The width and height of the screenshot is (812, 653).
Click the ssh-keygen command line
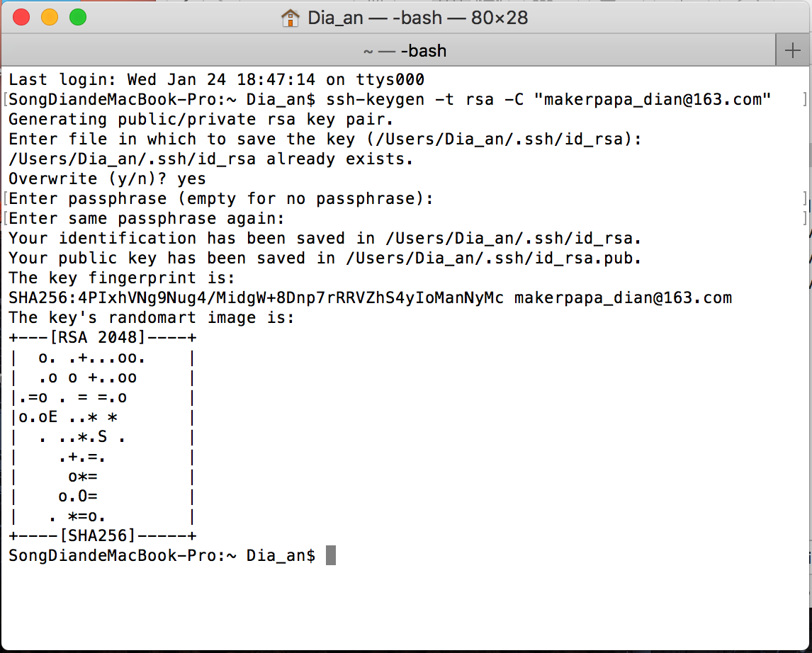pos(390,99)
